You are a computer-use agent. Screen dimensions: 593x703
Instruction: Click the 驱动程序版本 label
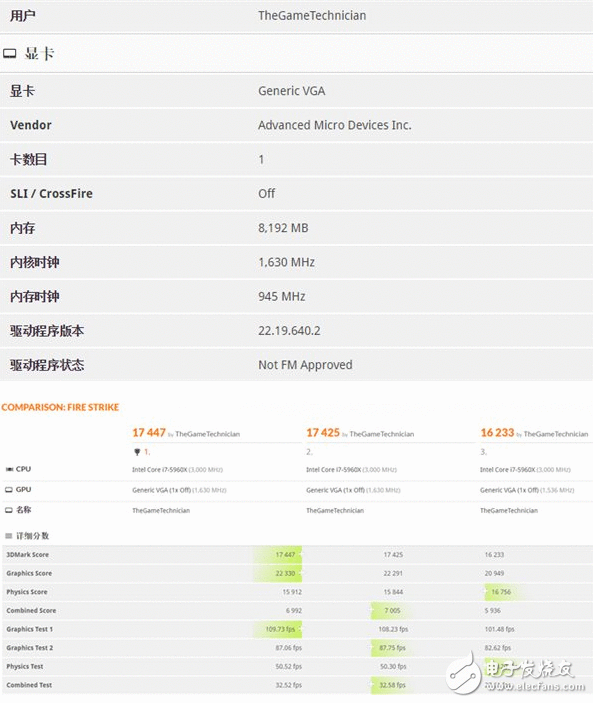(47, 331)
